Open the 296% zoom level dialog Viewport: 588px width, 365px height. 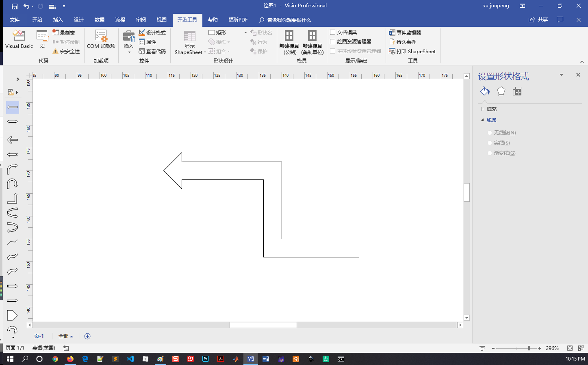[x=552, y=348]
